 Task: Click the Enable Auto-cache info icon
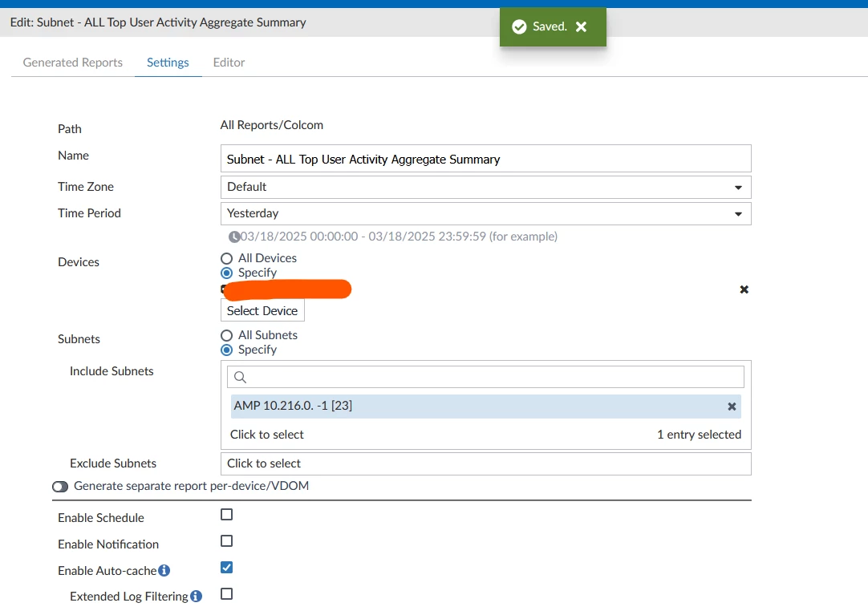[x=164, y=570]
